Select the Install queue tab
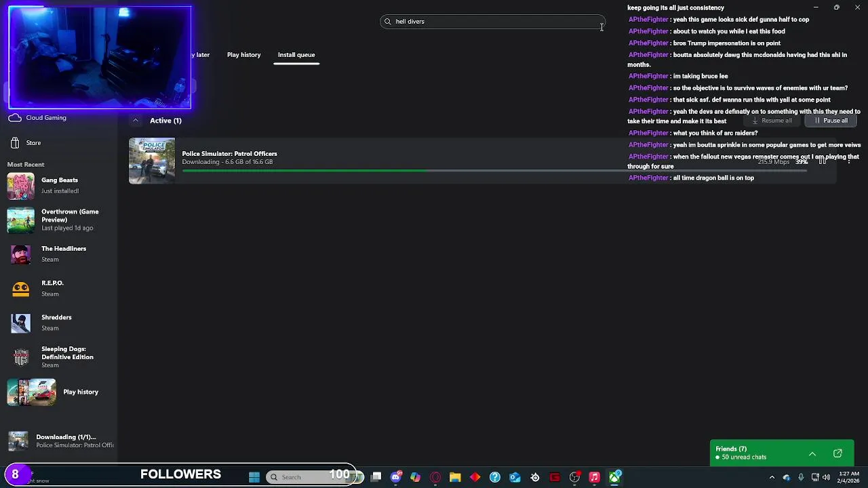The image size is (868, 488). click(296, 55)
